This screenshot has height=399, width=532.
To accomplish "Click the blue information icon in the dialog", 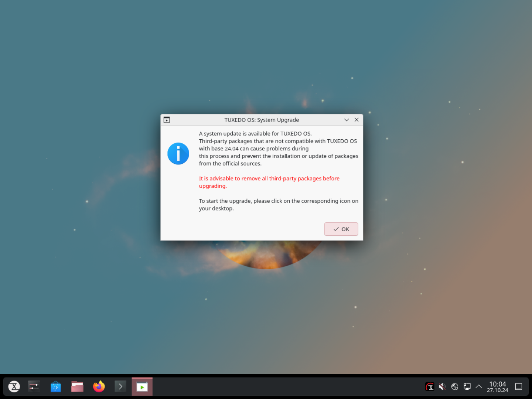I will (178, 153).
